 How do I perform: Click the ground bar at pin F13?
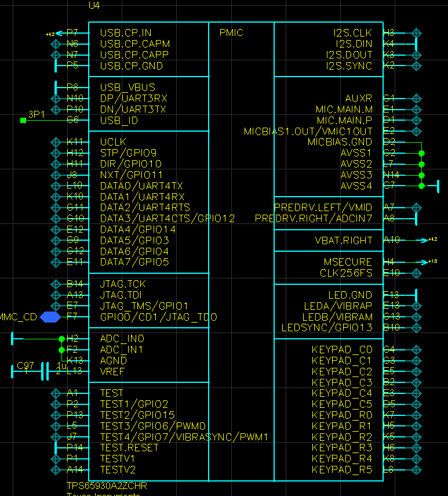tap(416, 295)
